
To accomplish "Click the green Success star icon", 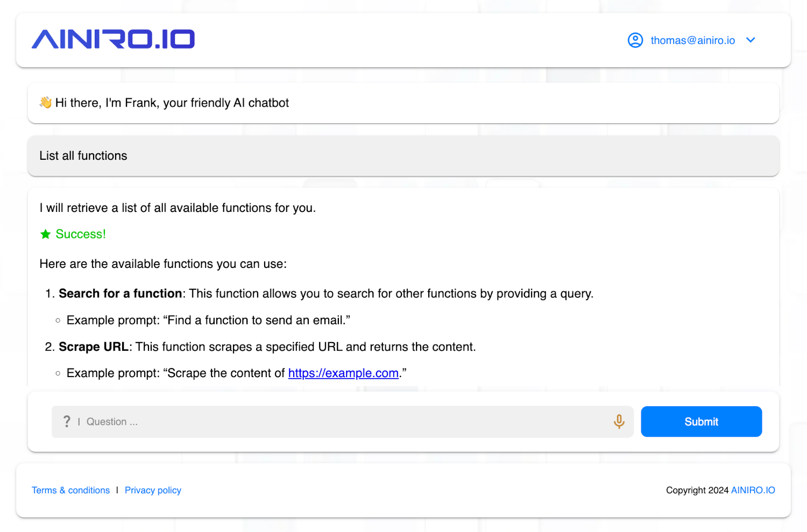I will click(x=46, y=234).
